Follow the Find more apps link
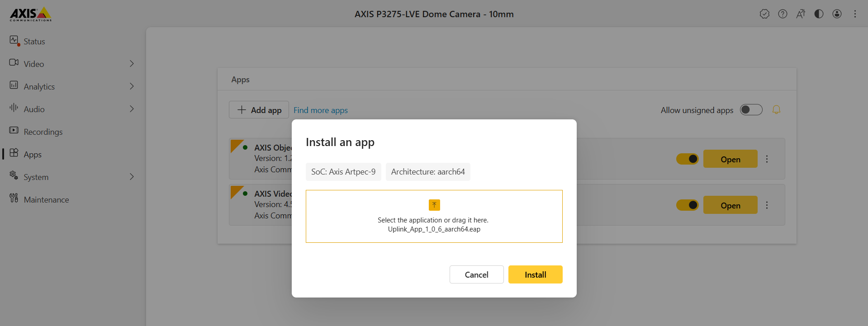 pos(320,110)
